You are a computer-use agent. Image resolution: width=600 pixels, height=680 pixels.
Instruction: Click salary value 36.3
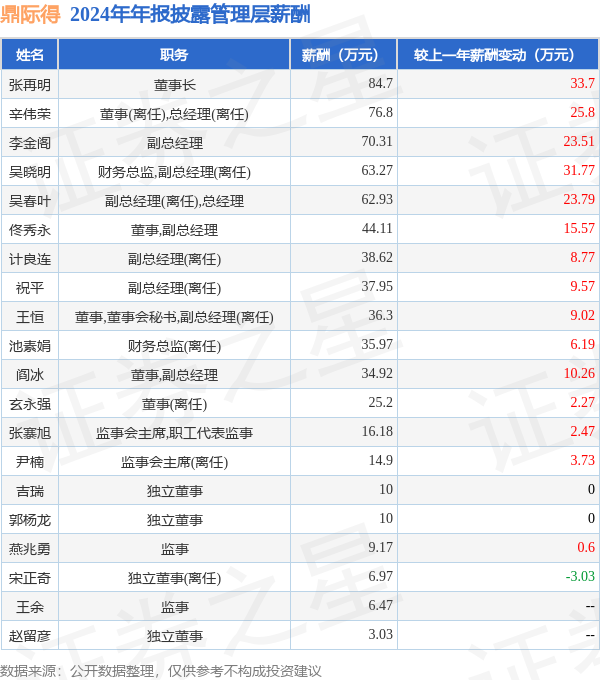(x=380, y=316)
